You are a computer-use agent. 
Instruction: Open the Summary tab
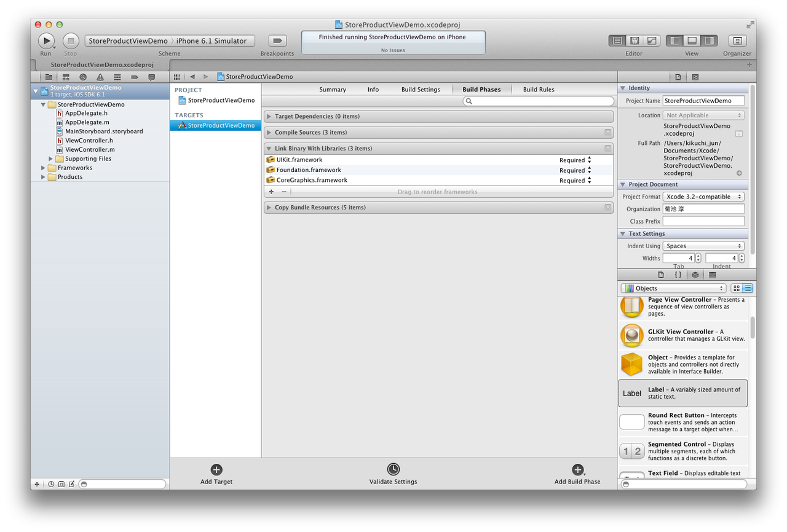(x=333, y=90)
